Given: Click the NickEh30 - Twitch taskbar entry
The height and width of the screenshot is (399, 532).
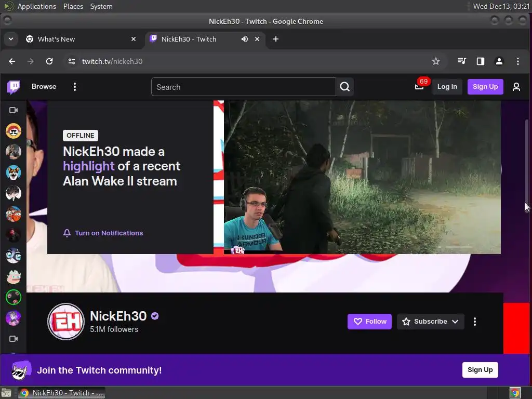Looking at the screenshot, I should coord(62,393).
